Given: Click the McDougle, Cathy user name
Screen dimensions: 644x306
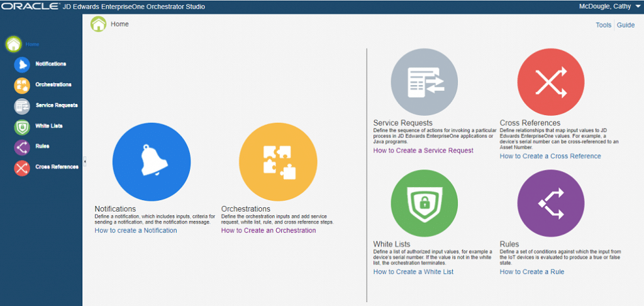Looking at the screenshot, I should pyautogui.click(x=605, y=6).
